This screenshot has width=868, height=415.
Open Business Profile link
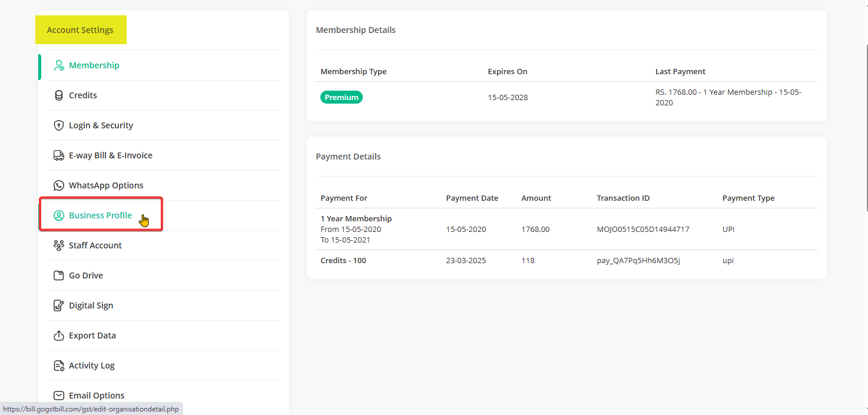[100, 215]
